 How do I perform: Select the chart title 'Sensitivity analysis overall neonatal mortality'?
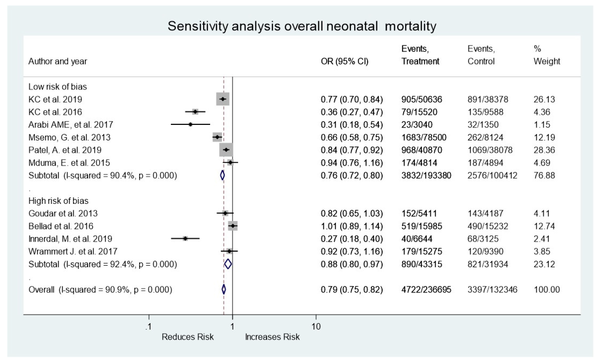(302, 26)
